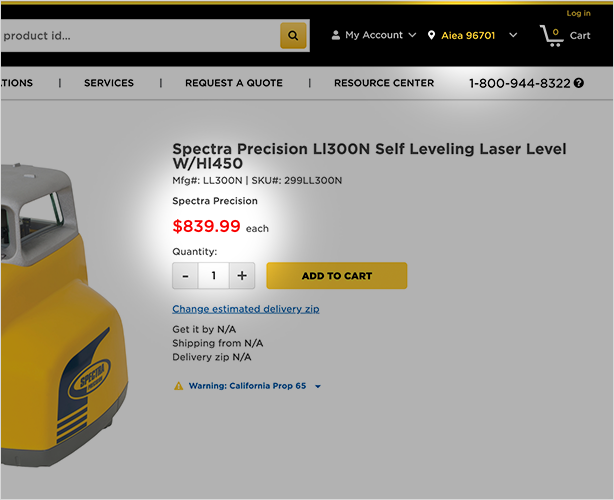Decrease quantity with minus button
This screenshot has height=500, width=614.
185,276
